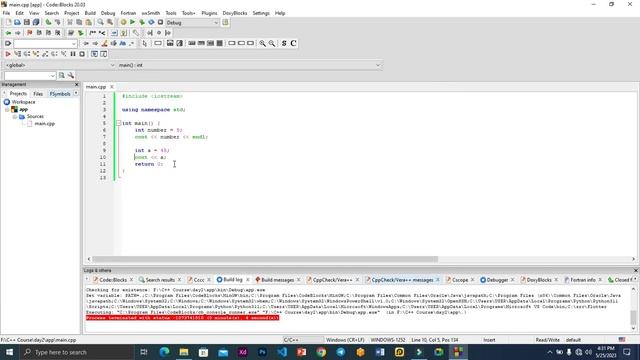The image size is (640, 360).
Task: Select main.cpp in the project tree
Action: click(x=44, y=124)
